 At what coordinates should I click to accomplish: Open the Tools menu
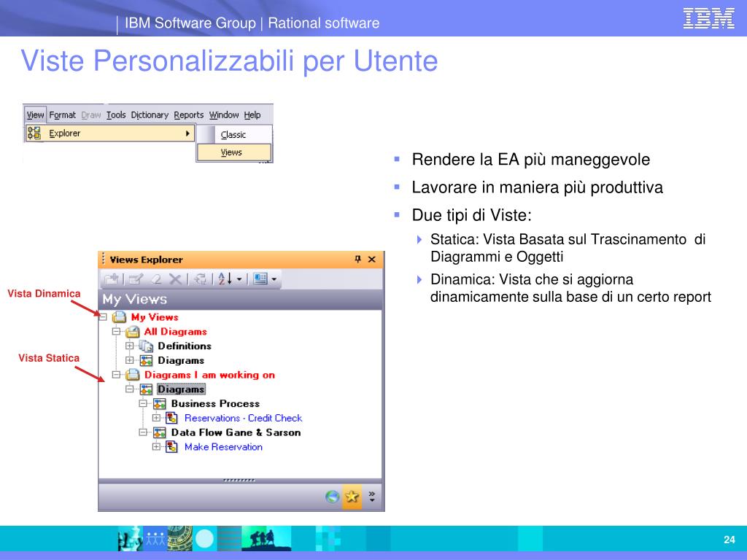116,114
